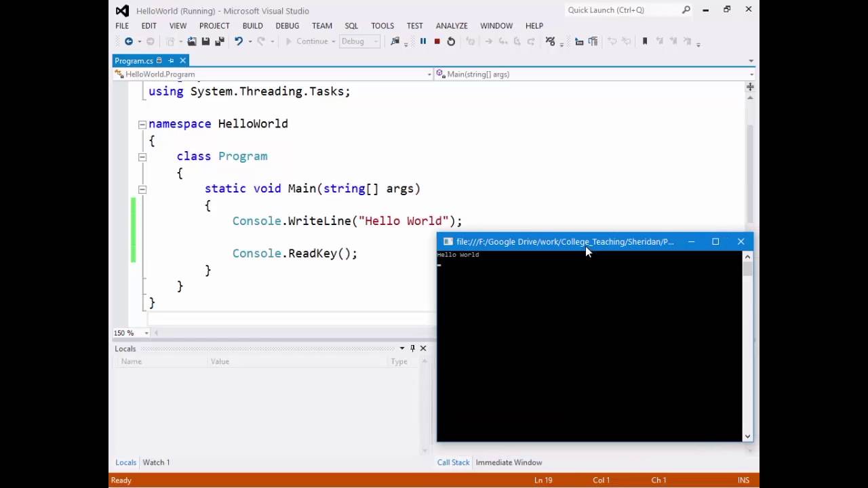Click the Find in Files toolbar icon
Image resolution: width=868 pixels, height=488 pixels.
(395, 41)
